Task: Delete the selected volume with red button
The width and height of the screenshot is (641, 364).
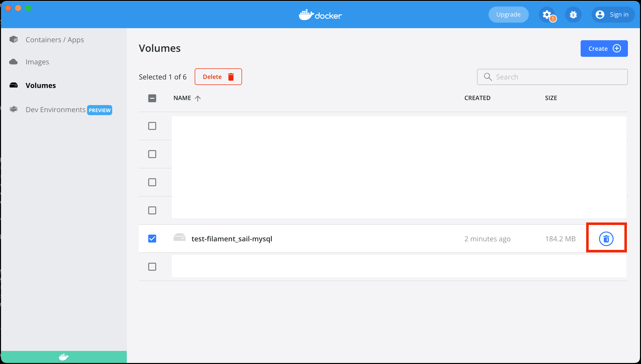Action: coord(218,77)
